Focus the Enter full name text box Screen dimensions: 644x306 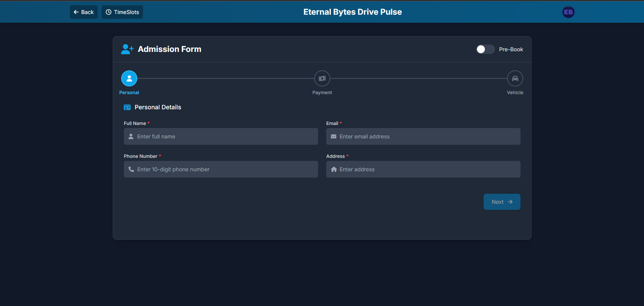coord(225,137)
